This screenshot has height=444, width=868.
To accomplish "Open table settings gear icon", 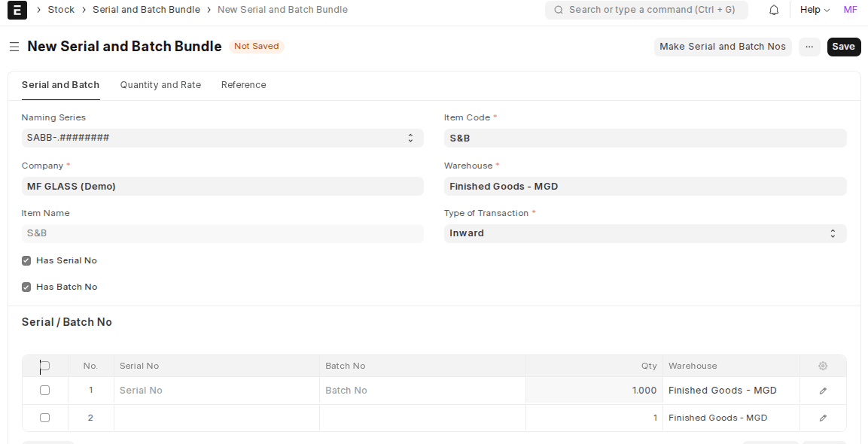I will click(x=823, y=366).
